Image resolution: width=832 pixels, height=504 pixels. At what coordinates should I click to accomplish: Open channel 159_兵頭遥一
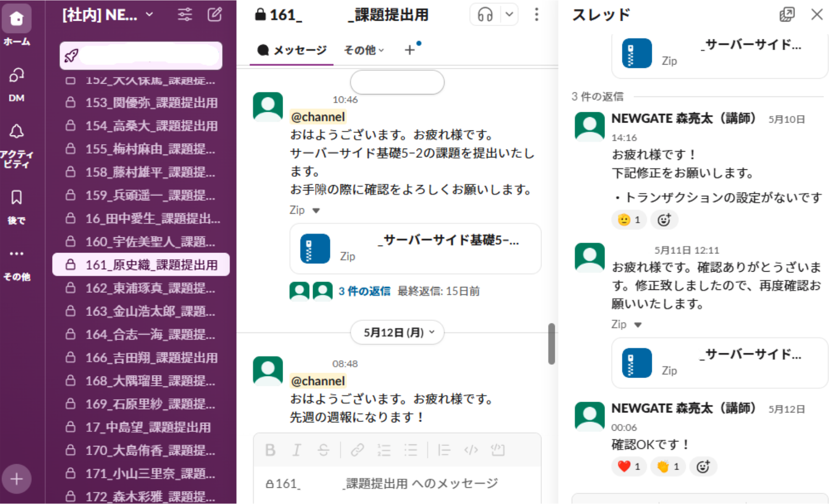pyautogui.click(x=141, y=195)
